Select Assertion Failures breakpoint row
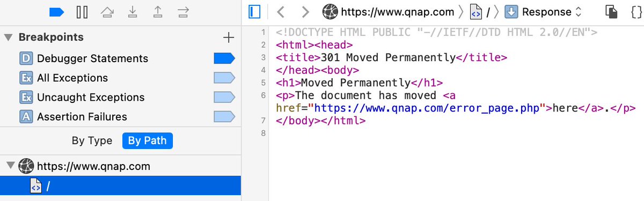 (x=120, y=116)
